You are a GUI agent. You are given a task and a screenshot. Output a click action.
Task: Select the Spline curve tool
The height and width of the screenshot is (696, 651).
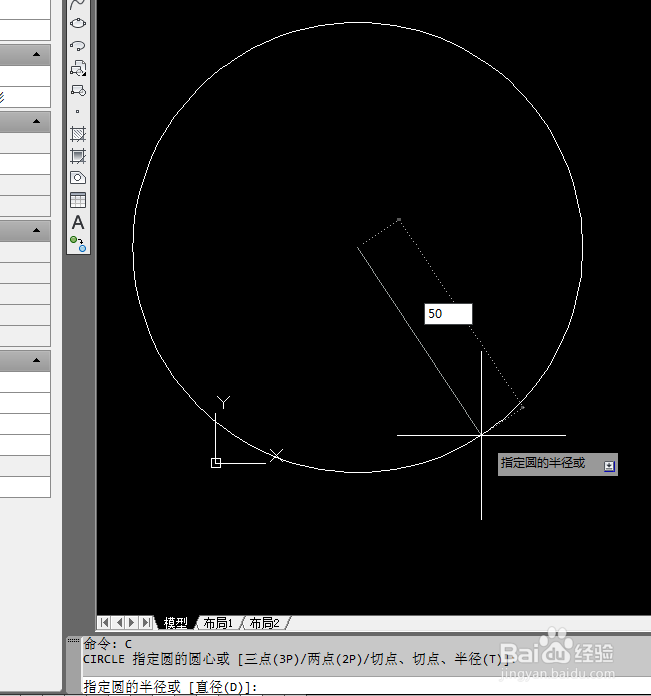click(x=78, y=4)
